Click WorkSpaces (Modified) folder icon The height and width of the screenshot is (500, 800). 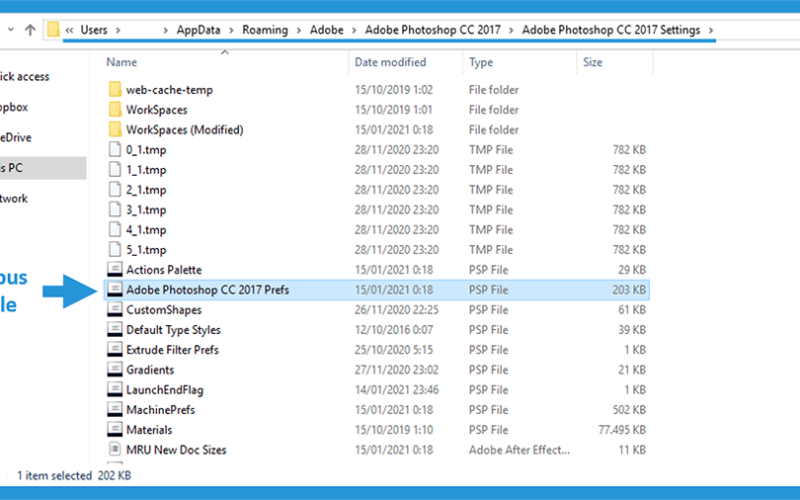click(x=115, y=130)
